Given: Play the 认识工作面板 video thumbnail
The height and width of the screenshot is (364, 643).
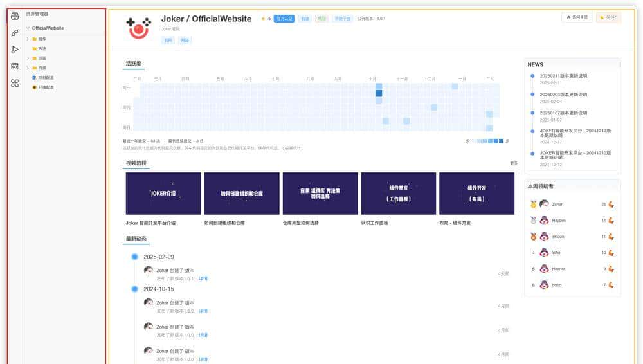Looking at the screenshot, I should click(398, 194).
